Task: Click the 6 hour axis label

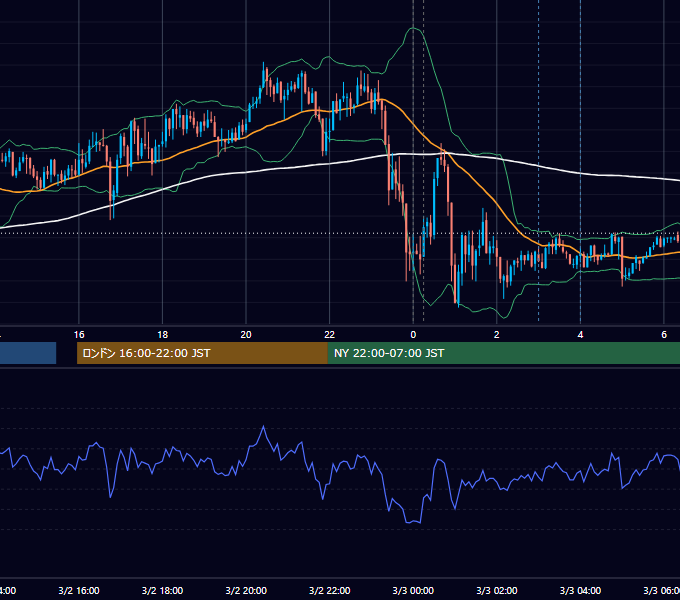Action: 664,335
